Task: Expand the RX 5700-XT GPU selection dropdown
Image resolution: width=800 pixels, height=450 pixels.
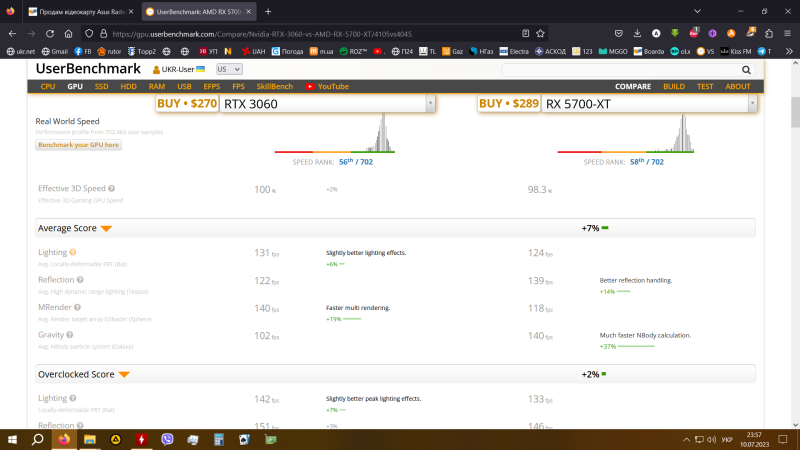Action: [x=751, y=103]
